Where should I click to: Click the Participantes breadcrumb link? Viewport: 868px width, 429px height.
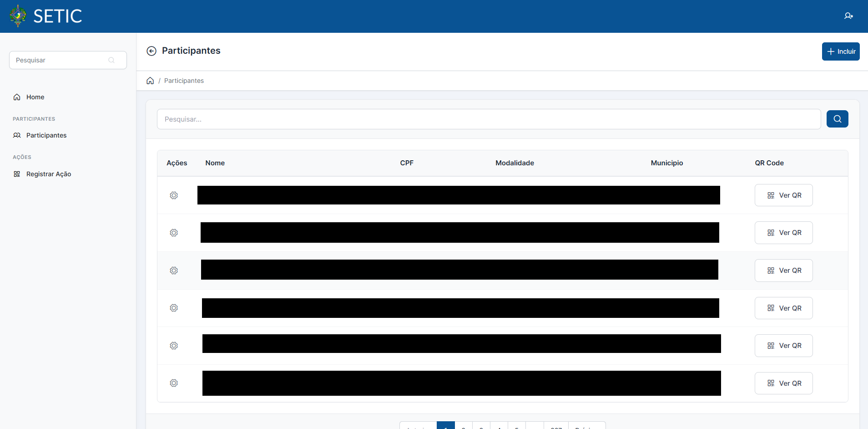click(x=184, y=81)
